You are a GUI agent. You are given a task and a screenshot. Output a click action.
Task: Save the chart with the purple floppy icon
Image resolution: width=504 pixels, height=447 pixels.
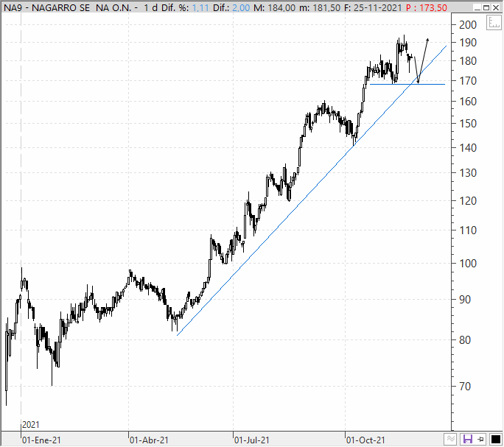click(467, 439)
